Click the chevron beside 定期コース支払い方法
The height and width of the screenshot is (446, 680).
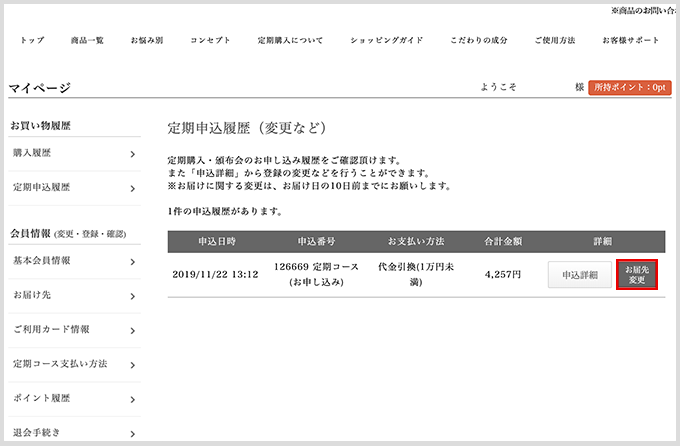click(133, 365)
